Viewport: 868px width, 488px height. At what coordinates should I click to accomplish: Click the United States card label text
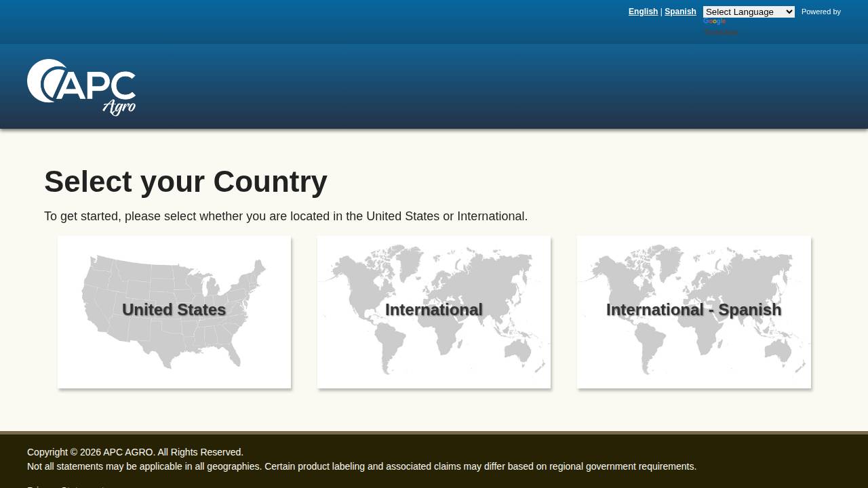[x=174, y=310]
